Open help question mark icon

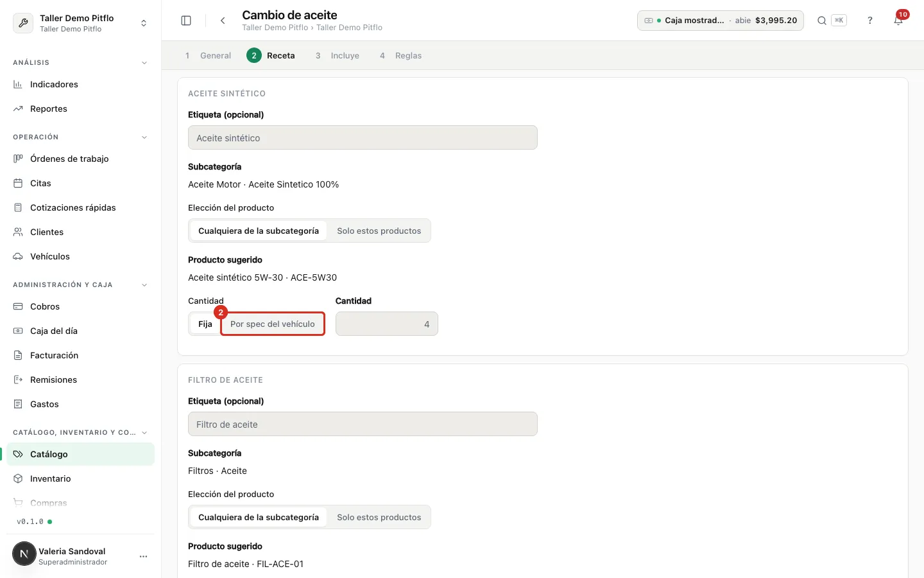(870, 21)
